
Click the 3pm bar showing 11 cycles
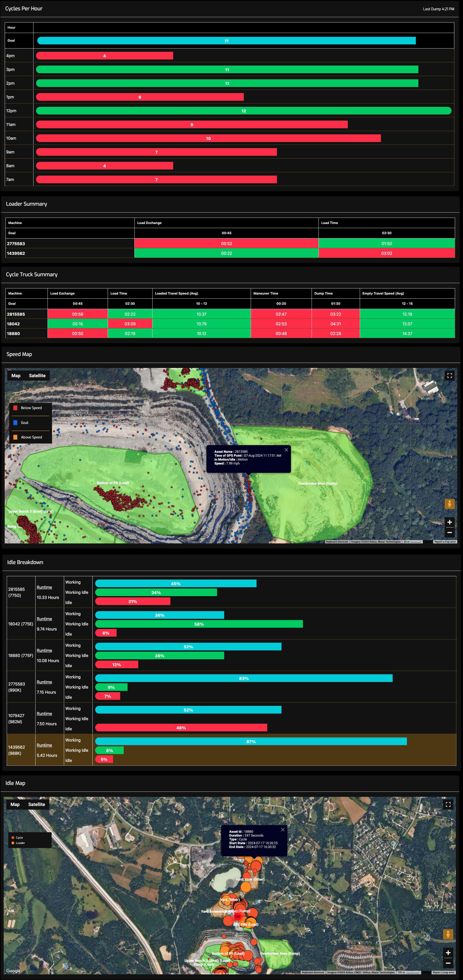227,70
